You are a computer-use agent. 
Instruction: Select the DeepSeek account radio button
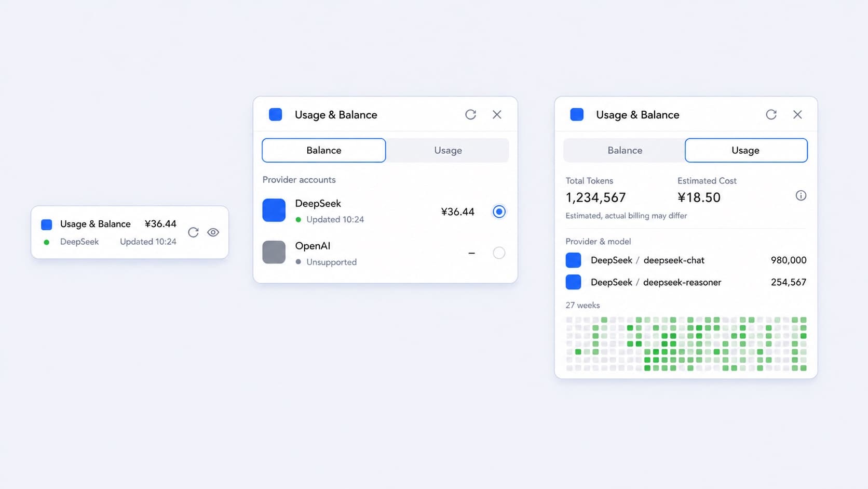pos(499,212)
